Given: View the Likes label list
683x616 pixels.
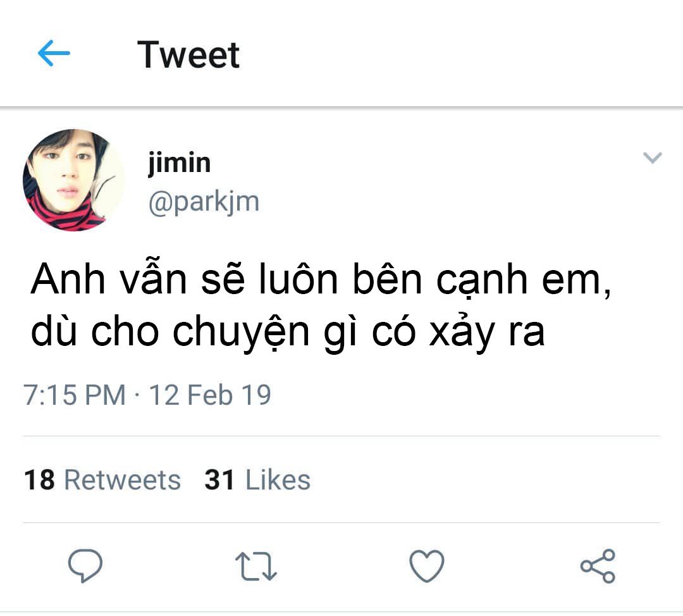Looking at the screenshot, I should pyautogui.click(x=278, y=480).
